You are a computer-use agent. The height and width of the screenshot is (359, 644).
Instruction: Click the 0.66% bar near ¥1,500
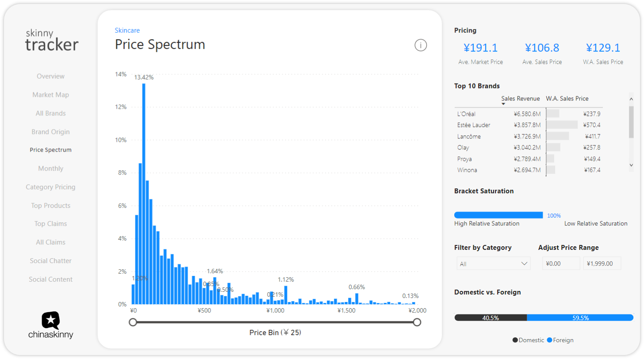coord(356,298)
